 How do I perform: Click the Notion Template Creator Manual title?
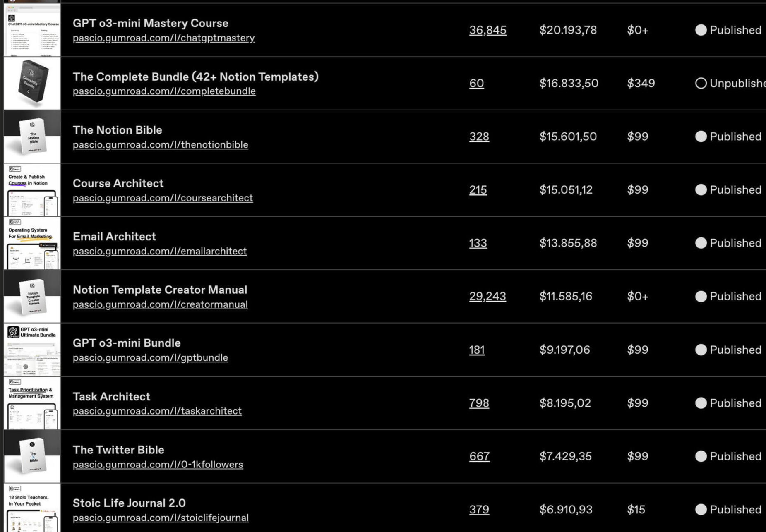(160, 290)
